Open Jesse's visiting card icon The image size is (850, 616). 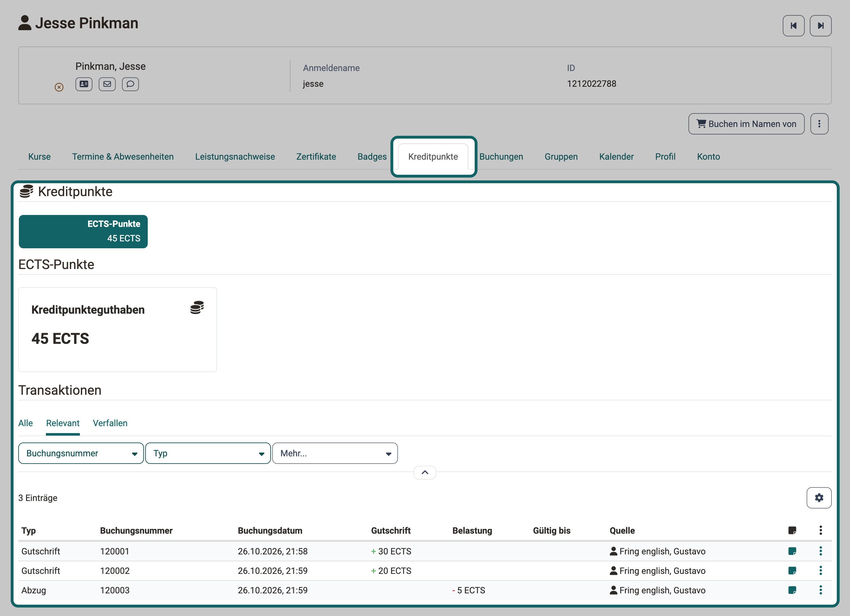click(x=84, y=84)
